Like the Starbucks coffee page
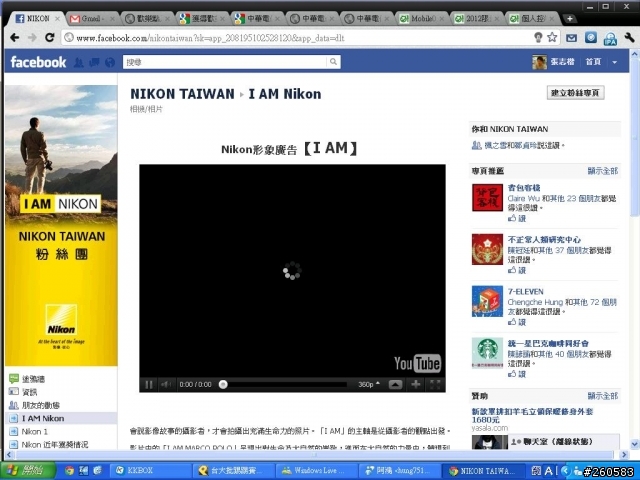640x480 pixels. [517, 374]
